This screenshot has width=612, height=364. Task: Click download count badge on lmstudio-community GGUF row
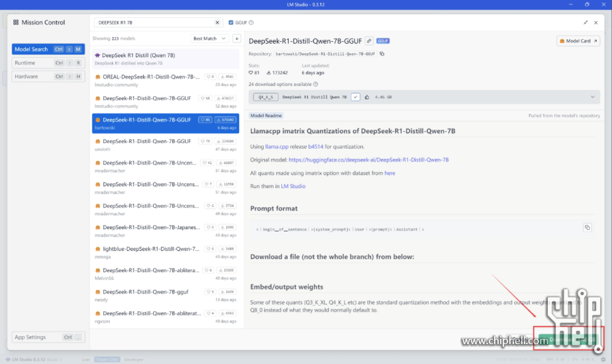[x=226, y=99]
